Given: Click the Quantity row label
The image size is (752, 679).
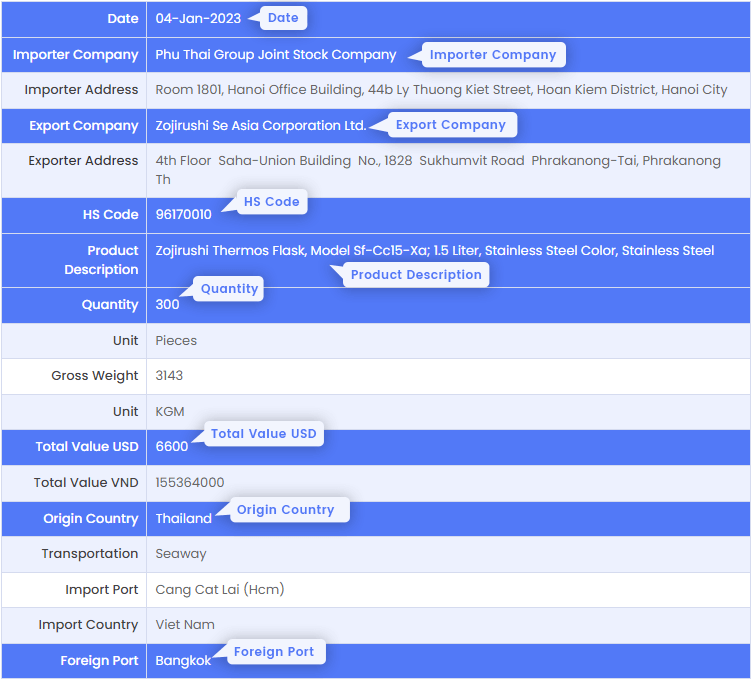Looking at the screenshot, I should [x=110, y=304].
